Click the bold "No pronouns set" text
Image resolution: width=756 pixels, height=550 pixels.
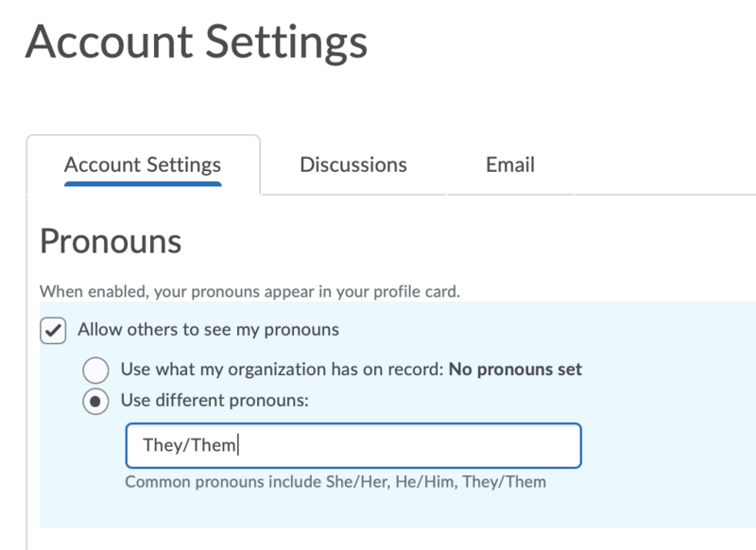[x=515, y=369]
